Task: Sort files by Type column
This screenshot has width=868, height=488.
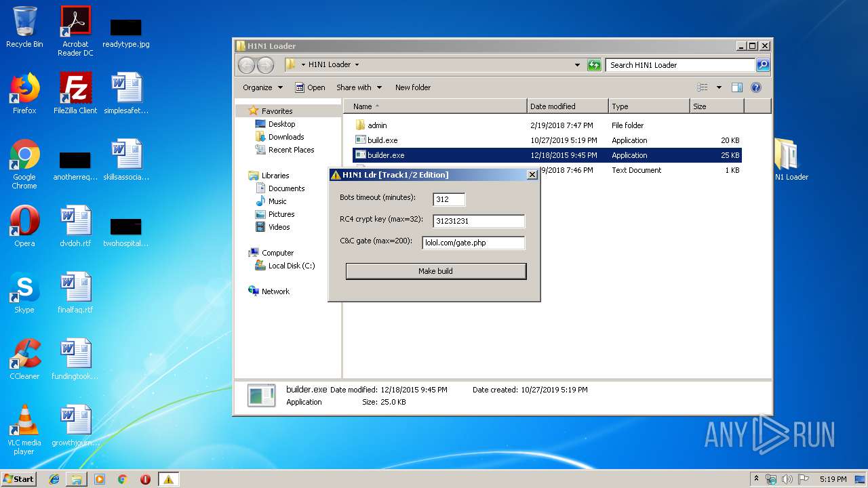Action: pyautogui.click(x=649, y=106)
